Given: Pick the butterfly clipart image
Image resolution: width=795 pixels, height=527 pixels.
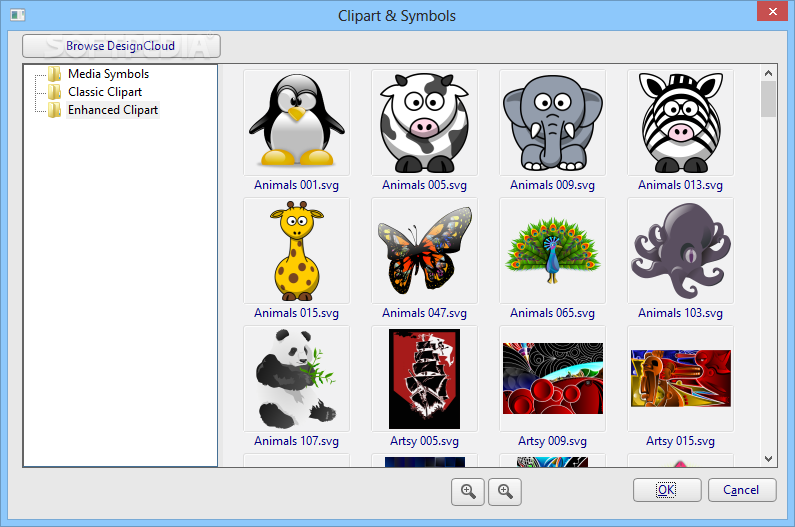Looking at the screenshot, I should [424, 251].
